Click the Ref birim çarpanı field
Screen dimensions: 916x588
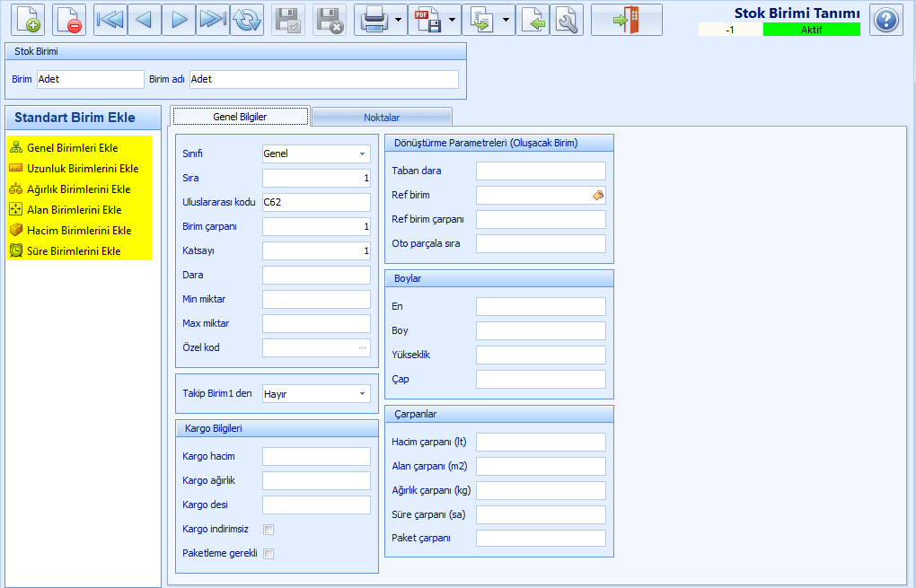[541, 220]
